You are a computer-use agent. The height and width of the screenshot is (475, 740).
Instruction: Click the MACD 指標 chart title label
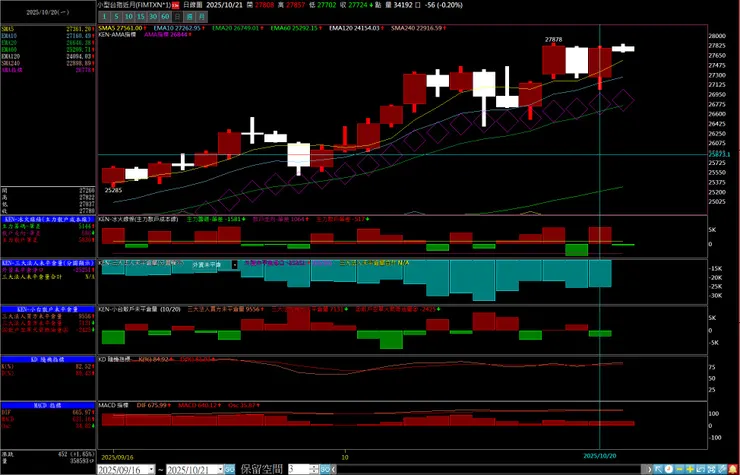113,405
